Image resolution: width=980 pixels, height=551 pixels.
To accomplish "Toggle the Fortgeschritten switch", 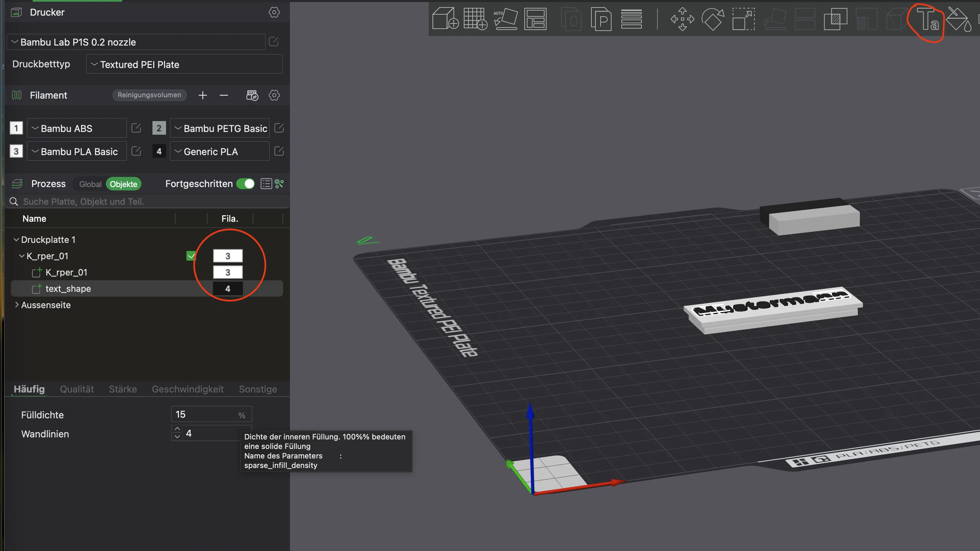I will click(245, 184).
